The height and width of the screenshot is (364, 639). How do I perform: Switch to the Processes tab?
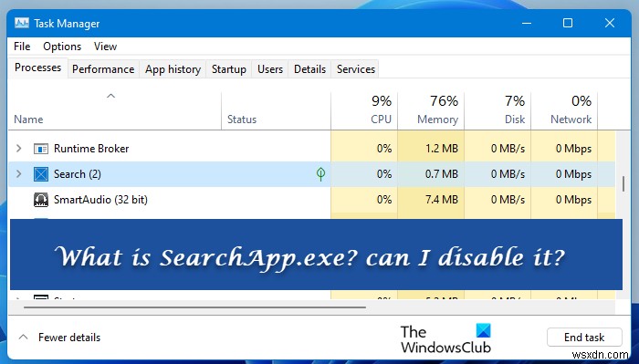38,68
